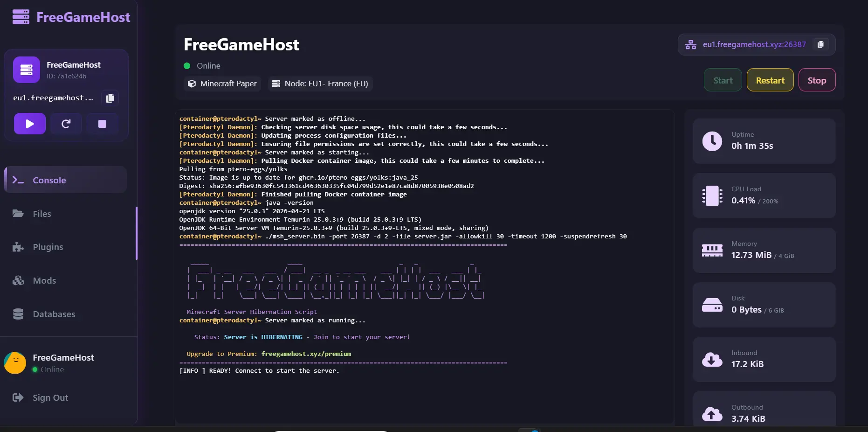868x432 pixels.
Task: Copy the sidebar server address eu1.freegamehost
Action: [110, 98]
